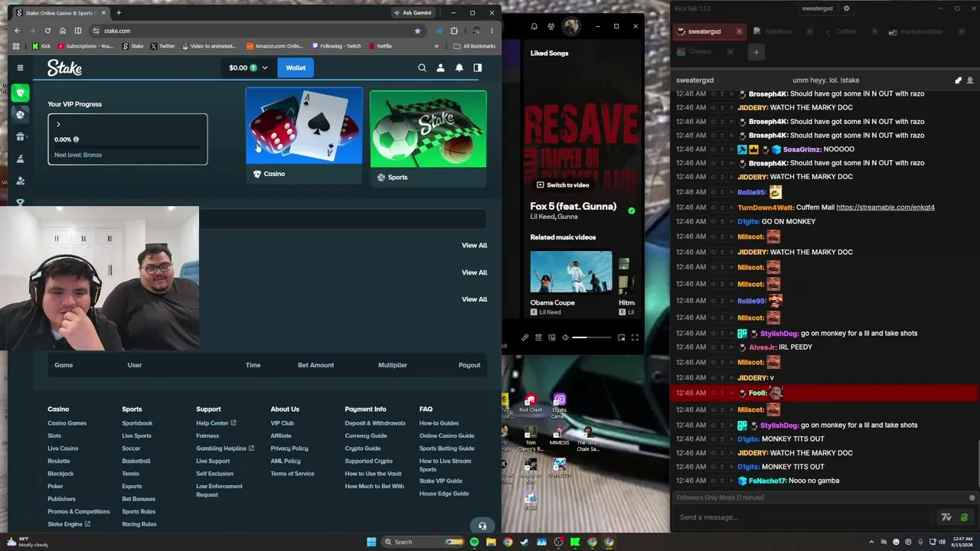Launch Elgato Camera desktop shortcut
Image resolution: width=980 pixels, height=551 pixels.
(x=560, y=406)
